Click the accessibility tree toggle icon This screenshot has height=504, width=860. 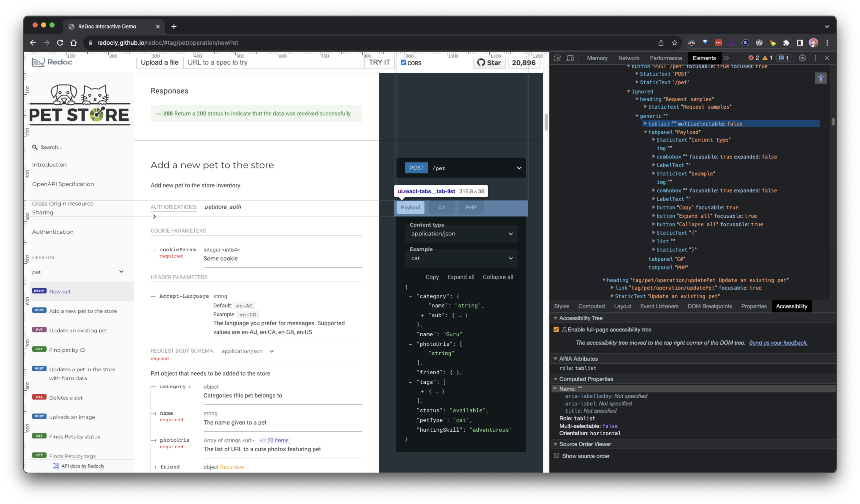coord(821,78)
